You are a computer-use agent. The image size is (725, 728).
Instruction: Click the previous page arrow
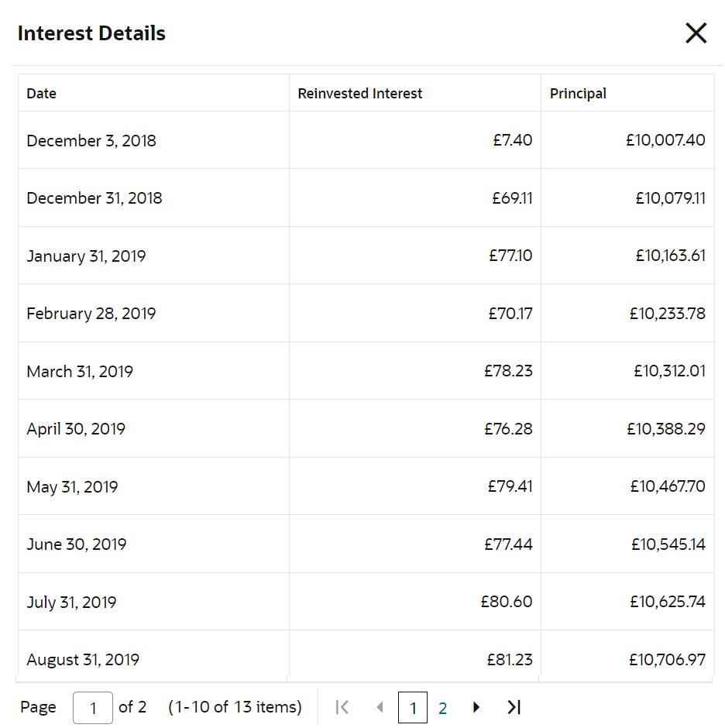pos(380,707)
